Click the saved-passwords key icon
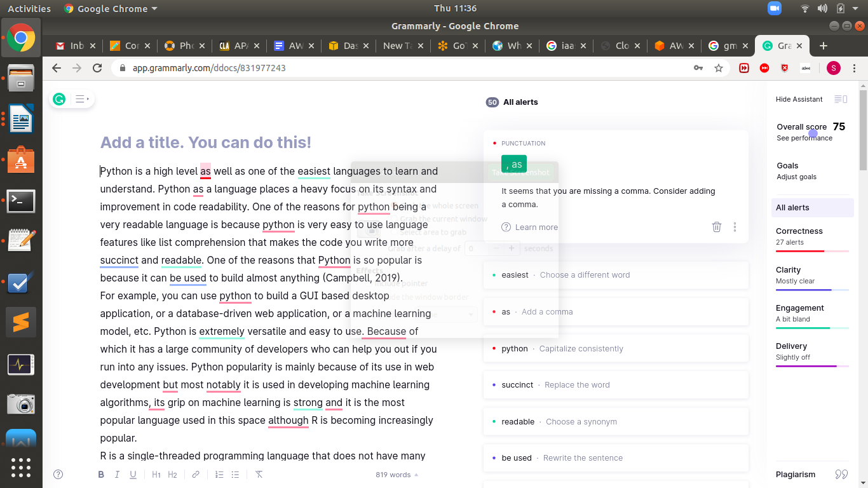Image resolution: width=868 pixels, height=488 pixels. pos(698,68)
